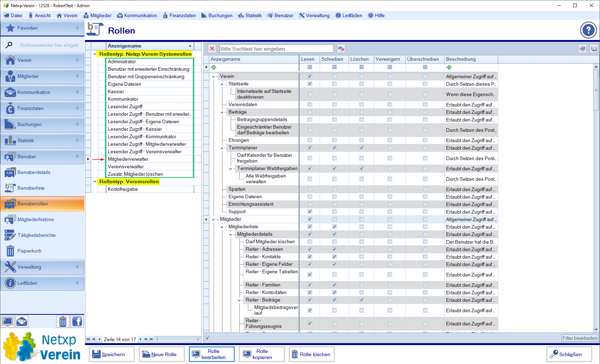Open Mitgliederhistorie in sidebar
This screenshot has width=600, height=364.
click(x=42, y=219)
